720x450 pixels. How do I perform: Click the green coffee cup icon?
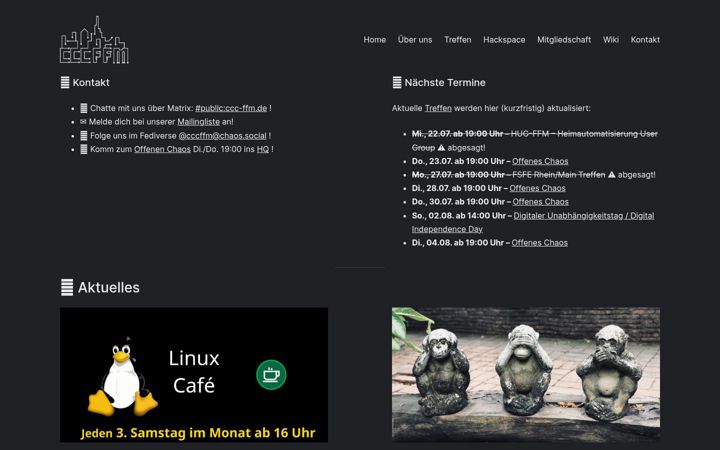click(271, 375)
